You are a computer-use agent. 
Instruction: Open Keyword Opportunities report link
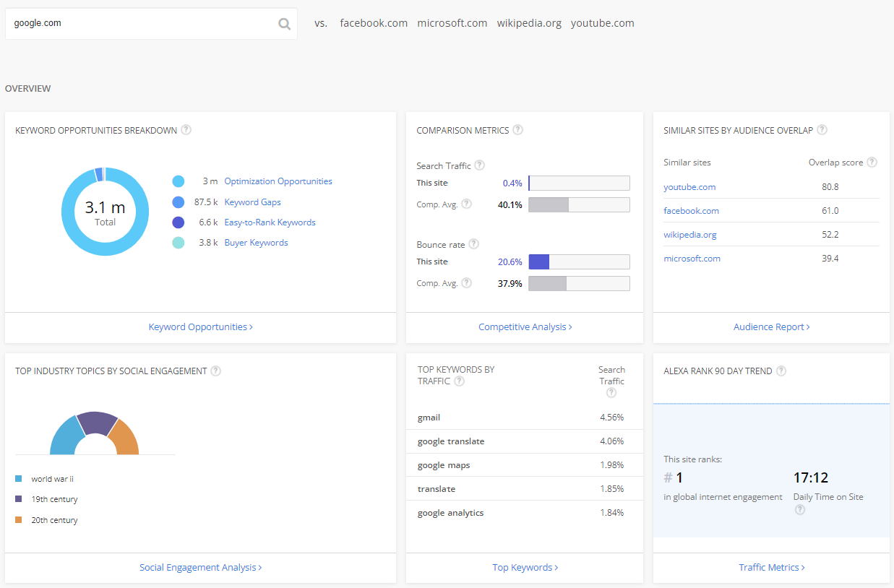coord(200,327)
